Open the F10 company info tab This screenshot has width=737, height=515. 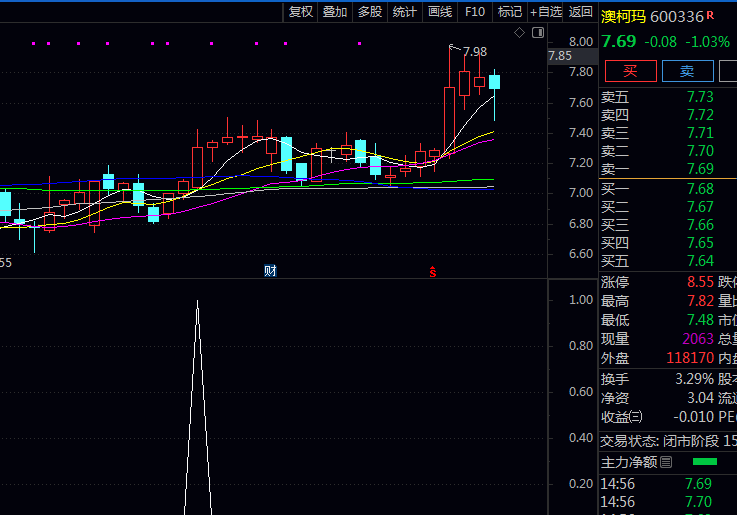coord(475,12)
